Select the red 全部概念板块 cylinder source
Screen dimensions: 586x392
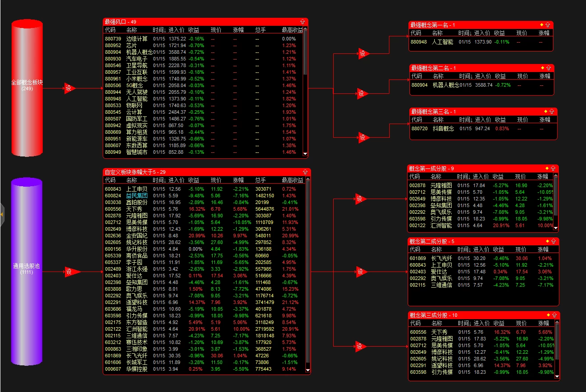coord(27,88)
